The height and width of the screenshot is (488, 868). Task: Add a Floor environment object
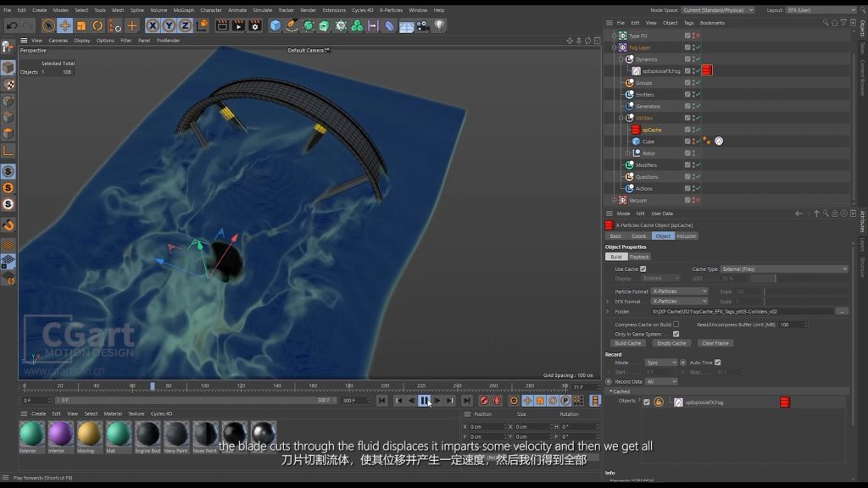[x=406, y=25]
